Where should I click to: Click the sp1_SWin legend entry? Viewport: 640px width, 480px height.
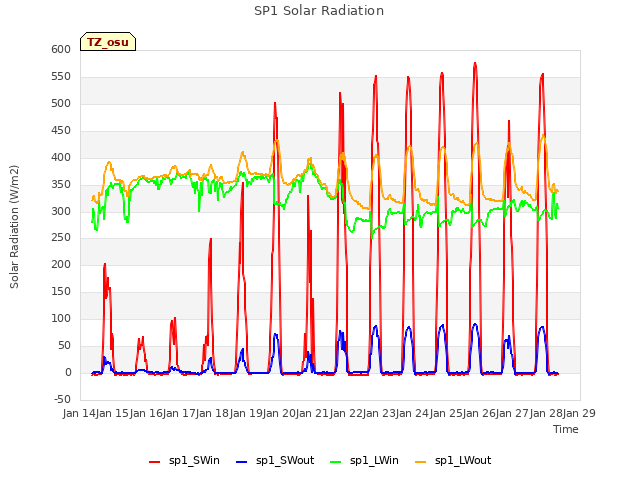184,460
